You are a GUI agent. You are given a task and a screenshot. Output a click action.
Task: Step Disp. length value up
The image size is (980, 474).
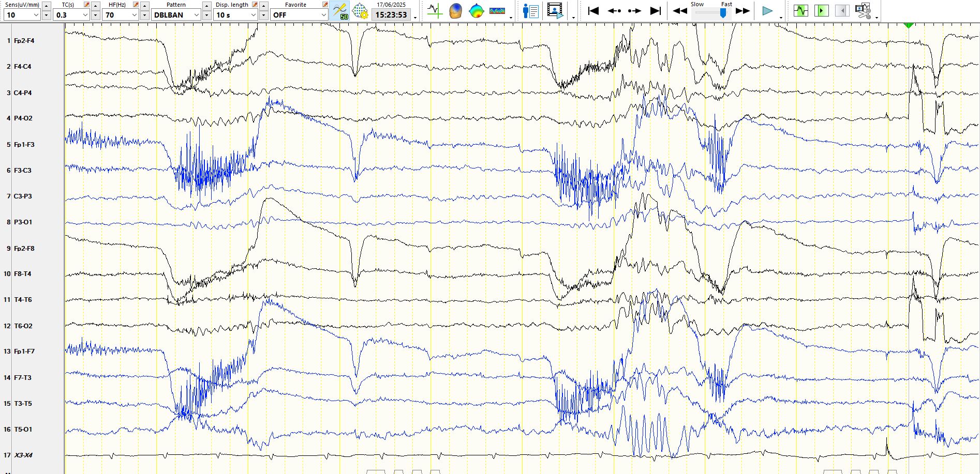[x=263, y=6]
